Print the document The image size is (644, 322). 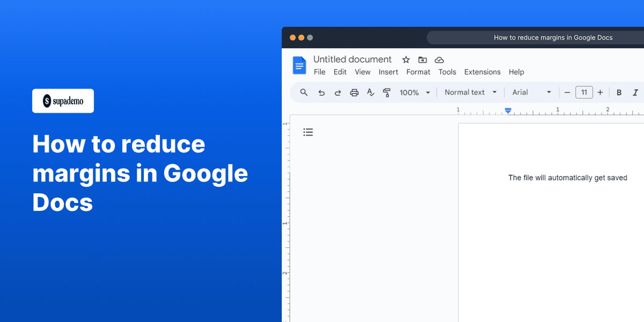[354, 92]
